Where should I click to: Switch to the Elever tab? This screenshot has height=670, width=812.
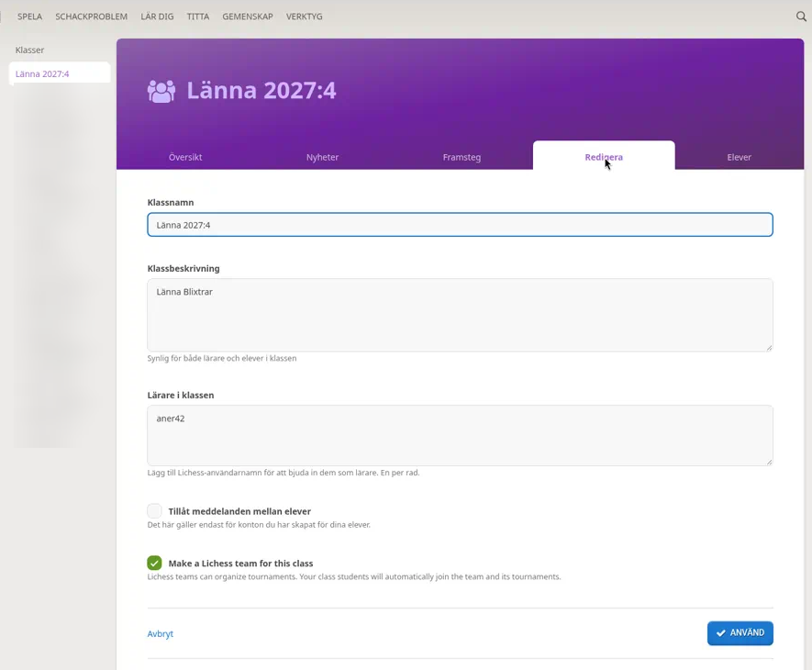pos(739,157)
